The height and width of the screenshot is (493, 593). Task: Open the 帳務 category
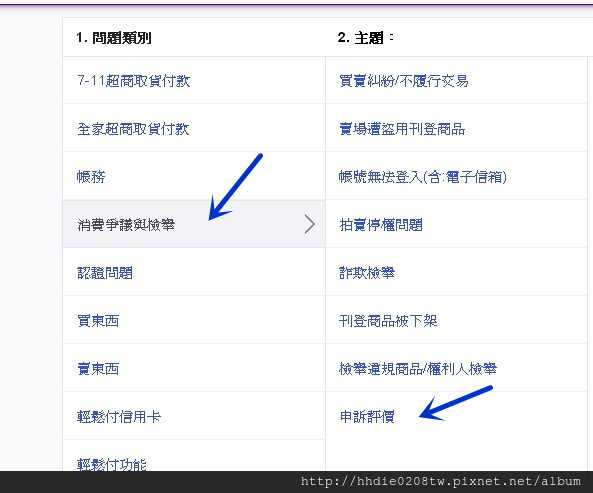coord(91,177)
